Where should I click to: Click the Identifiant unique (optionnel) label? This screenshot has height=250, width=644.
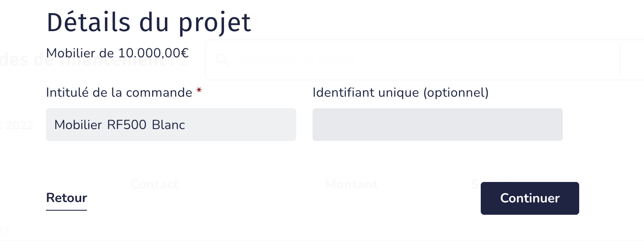click(x=400, y=93)
